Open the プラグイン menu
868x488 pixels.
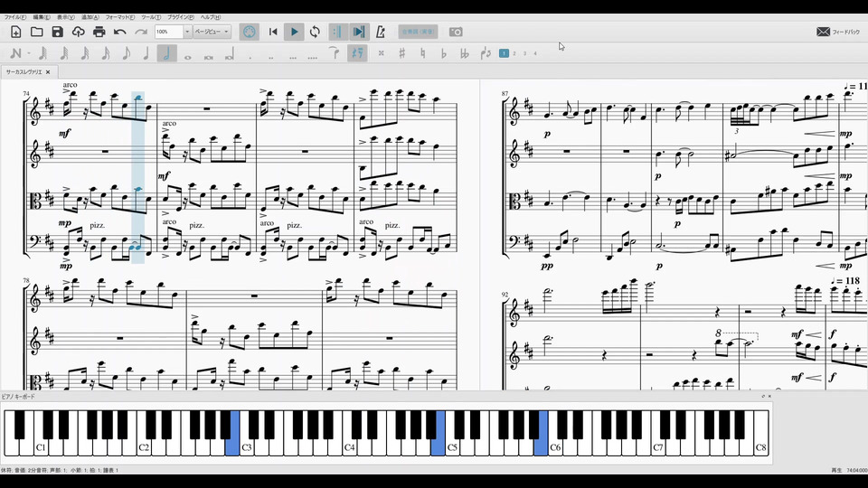181,17
